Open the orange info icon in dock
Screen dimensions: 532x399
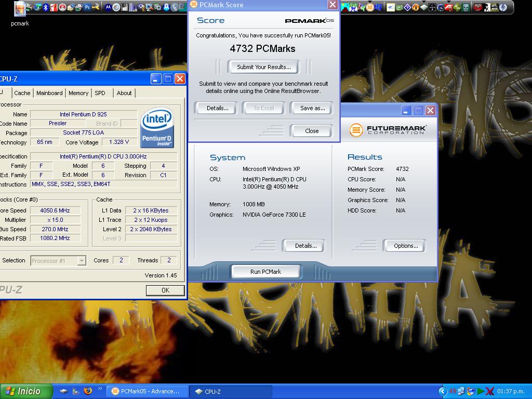tap(416, 7)
